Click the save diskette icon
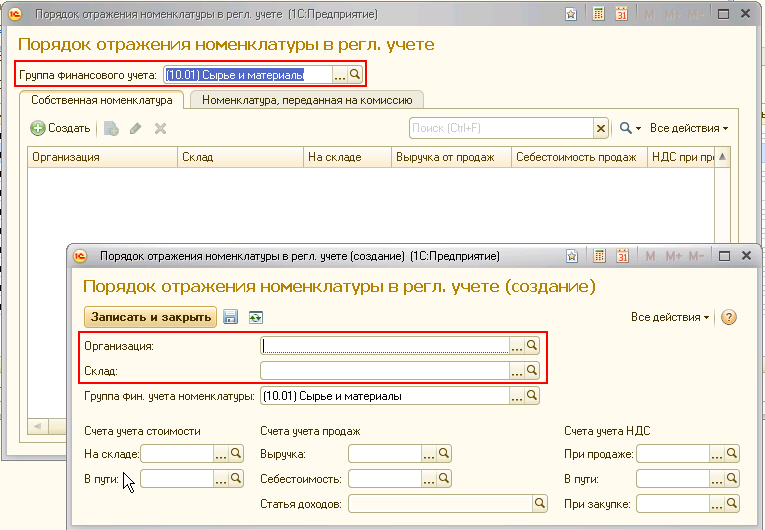 pyautogui.click(x=230, y=317)
